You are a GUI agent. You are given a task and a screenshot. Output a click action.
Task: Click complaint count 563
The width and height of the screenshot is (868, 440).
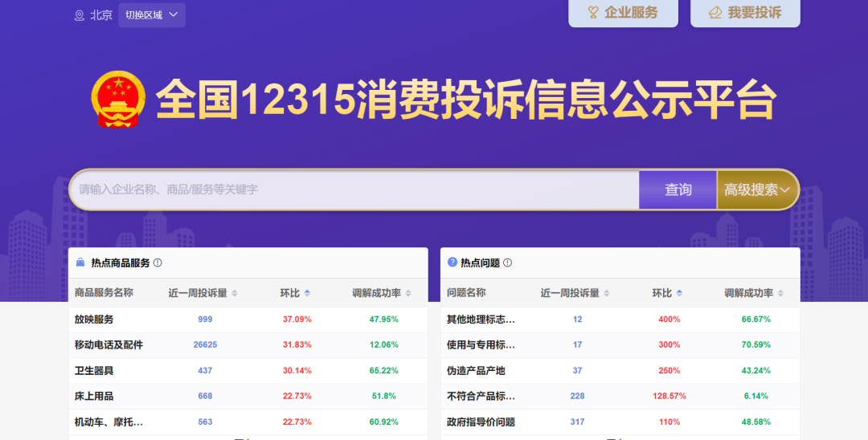(x=205, y=422)
